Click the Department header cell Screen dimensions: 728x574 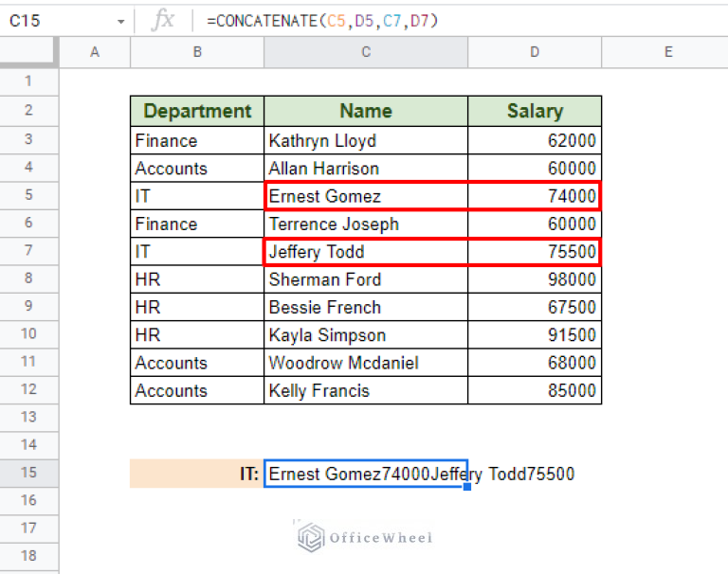click(197, 112)
